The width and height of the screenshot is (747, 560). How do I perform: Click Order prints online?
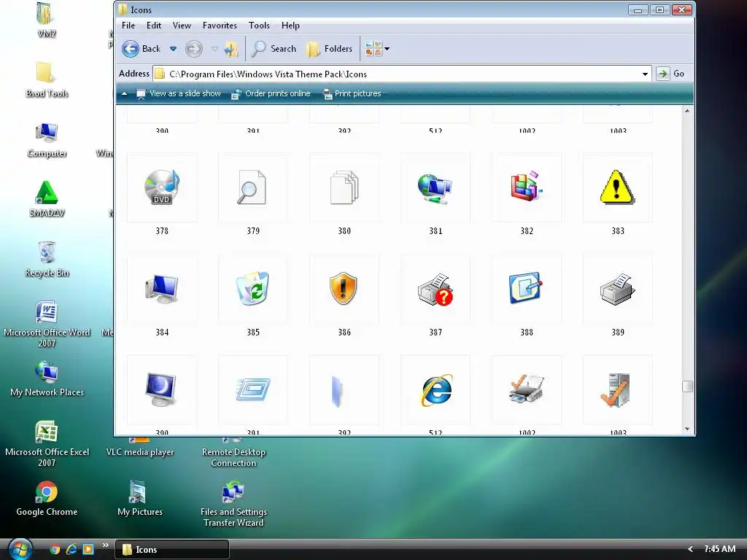(271, 94)
